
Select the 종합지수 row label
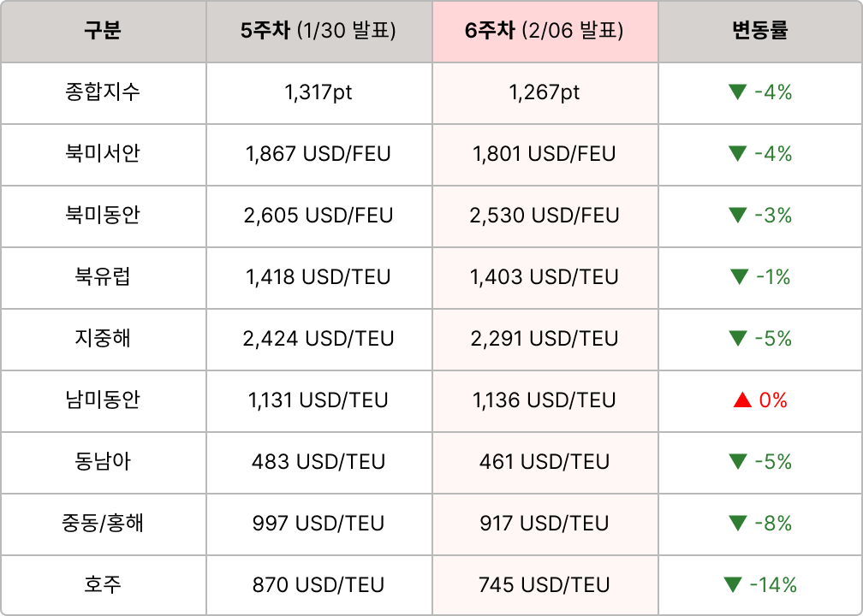[x=103, y=92]
